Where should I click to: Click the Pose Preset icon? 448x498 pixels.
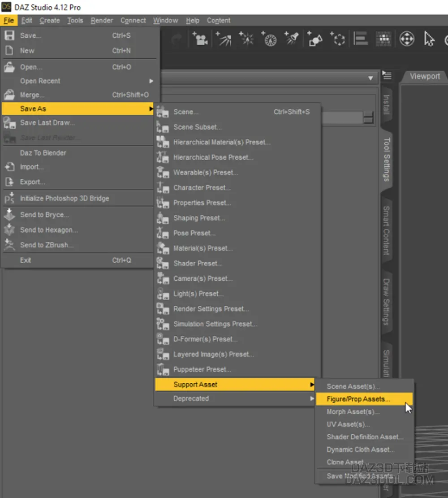(x=163, y=233)
